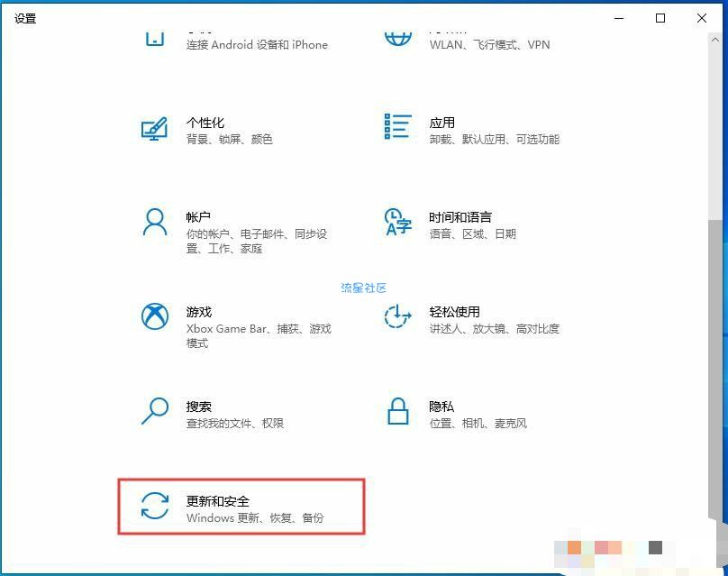
Task: Minimize the 设置 window
Action: [x=618, y=18]
